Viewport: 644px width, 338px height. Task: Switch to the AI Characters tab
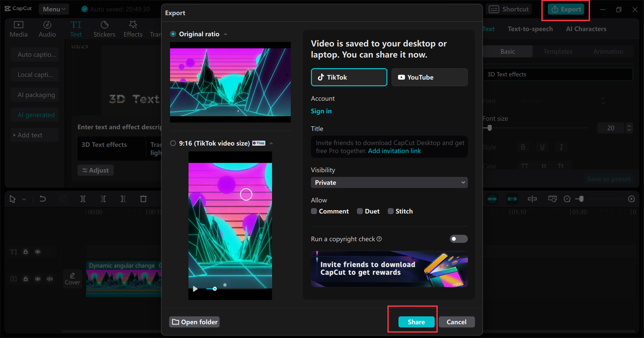[586, 29]
